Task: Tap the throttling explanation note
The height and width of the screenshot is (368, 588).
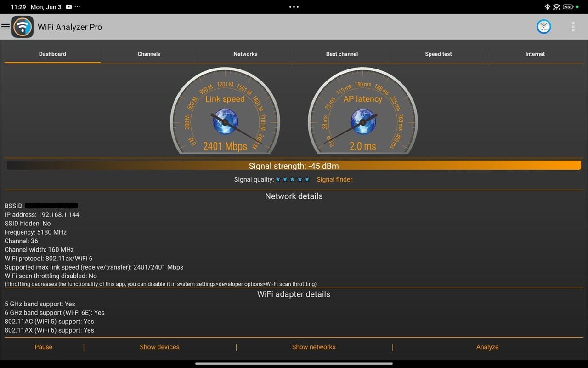Action: [160, 284]
